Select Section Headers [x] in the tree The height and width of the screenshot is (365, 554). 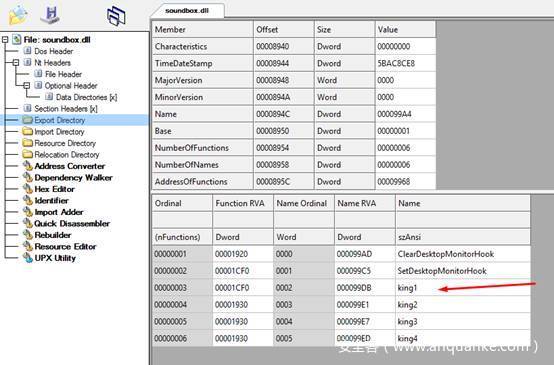66,109
